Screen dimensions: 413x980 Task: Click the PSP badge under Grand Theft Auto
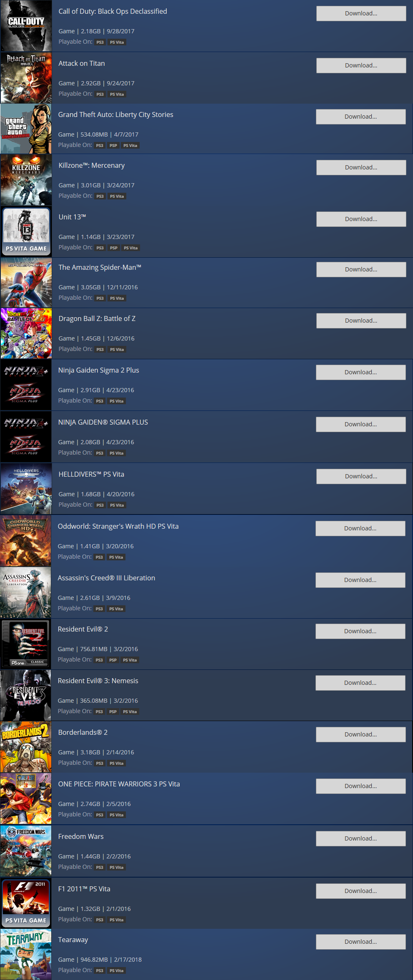click(x=113, y=145)
